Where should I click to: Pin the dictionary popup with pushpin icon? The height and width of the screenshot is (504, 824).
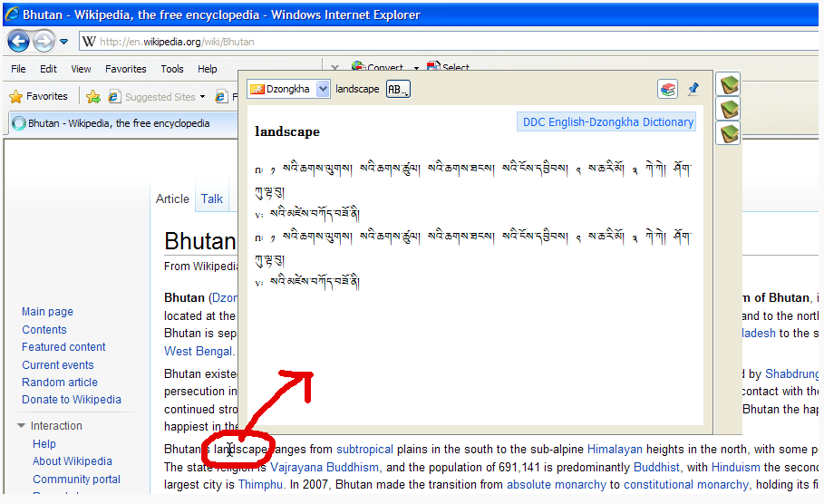click(693, 89)
